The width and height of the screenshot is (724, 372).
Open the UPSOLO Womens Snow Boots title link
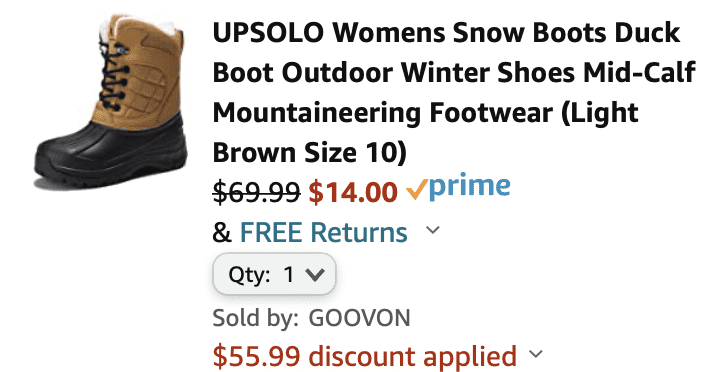click(454, 92)
